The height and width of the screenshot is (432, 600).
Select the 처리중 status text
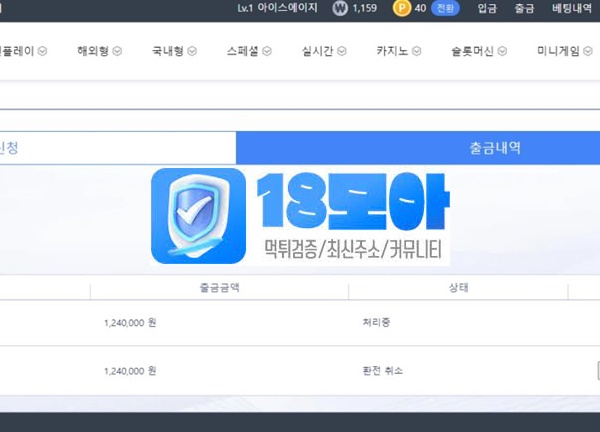tap(376, 322)
